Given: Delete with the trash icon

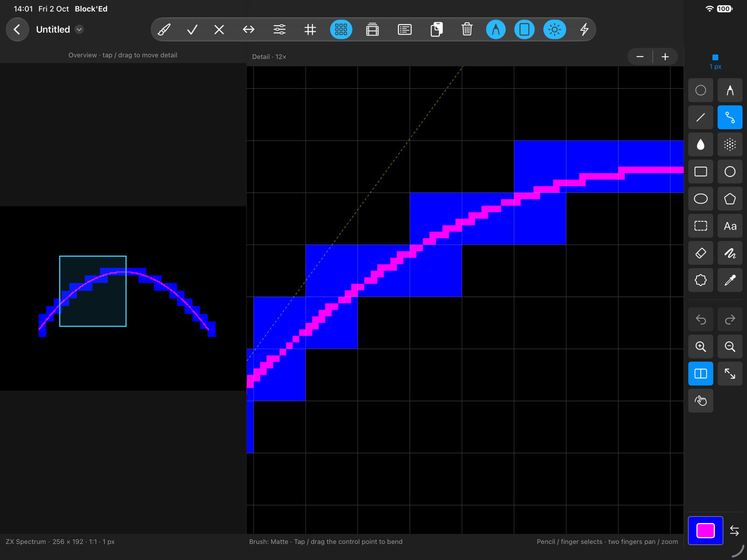Looking at the screenshot, I should tap(467, 29).
